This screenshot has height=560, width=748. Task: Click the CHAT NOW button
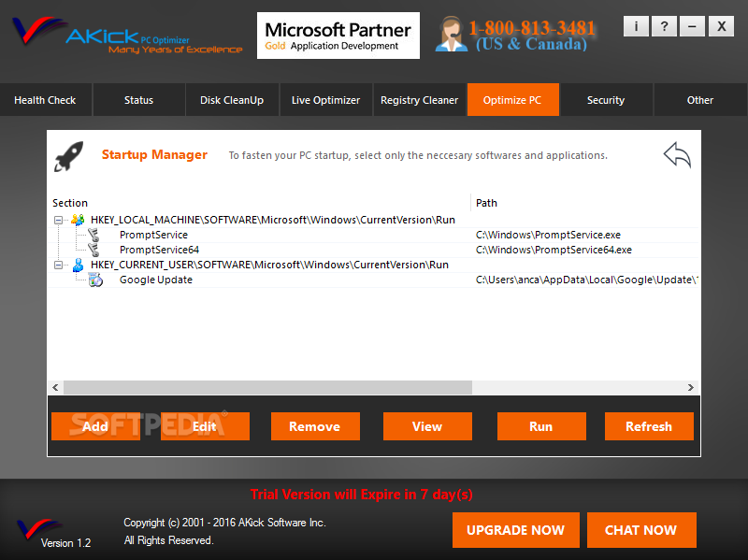pos(641,530)
